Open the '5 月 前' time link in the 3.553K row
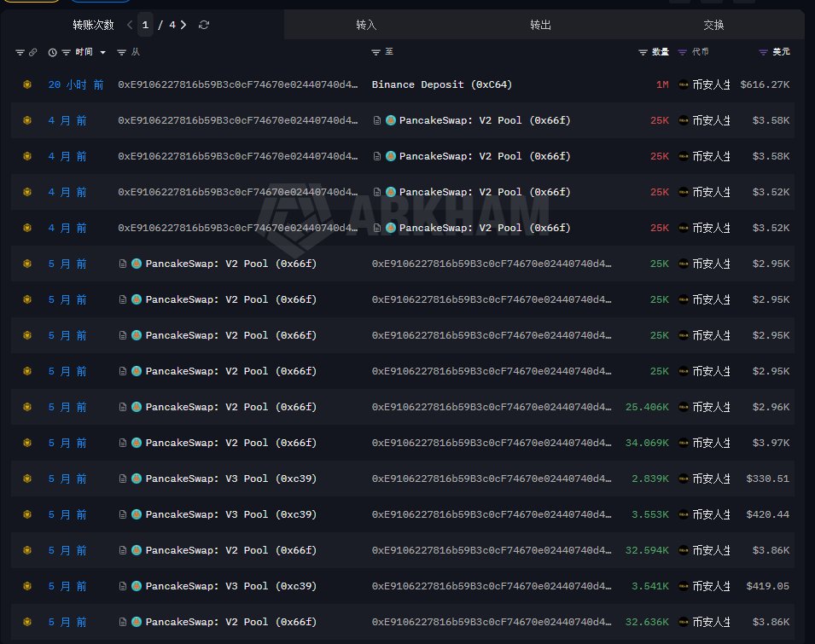This screenshot has height=644, width=815. click(67, 514)
